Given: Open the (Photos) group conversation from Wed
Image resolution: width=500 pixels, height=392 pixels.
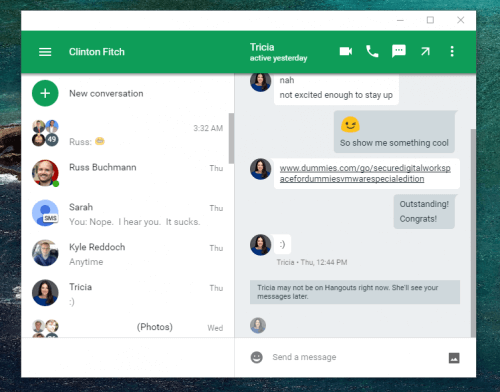Looking at the screenshot, I should (x=128, y=327).
